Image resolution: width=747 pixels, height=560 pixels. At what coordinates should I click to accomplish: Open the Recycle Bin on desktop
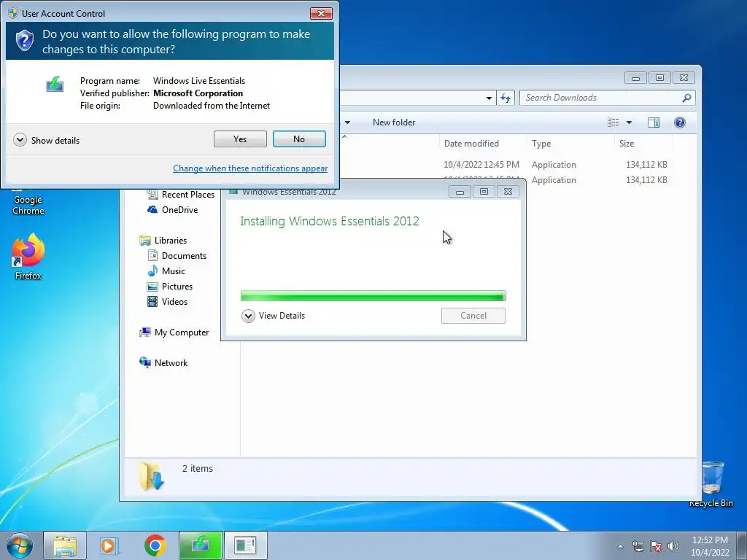pos(711,484)
